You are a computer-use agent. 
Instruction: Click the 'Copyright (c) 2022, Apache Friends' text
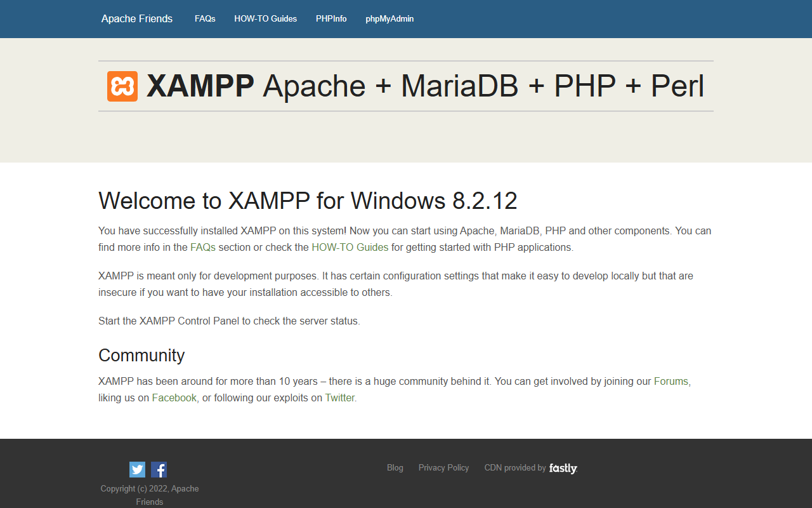[x=150, y=495]
